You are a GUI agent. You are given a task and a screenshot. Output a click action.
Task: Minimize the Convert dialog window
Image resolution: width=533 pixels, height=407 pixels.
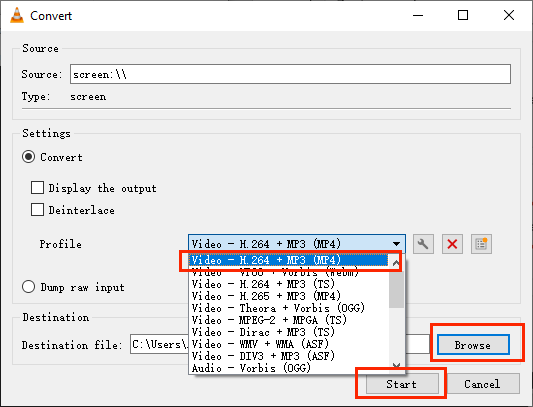pyautogui.click(x=418, y=15)
